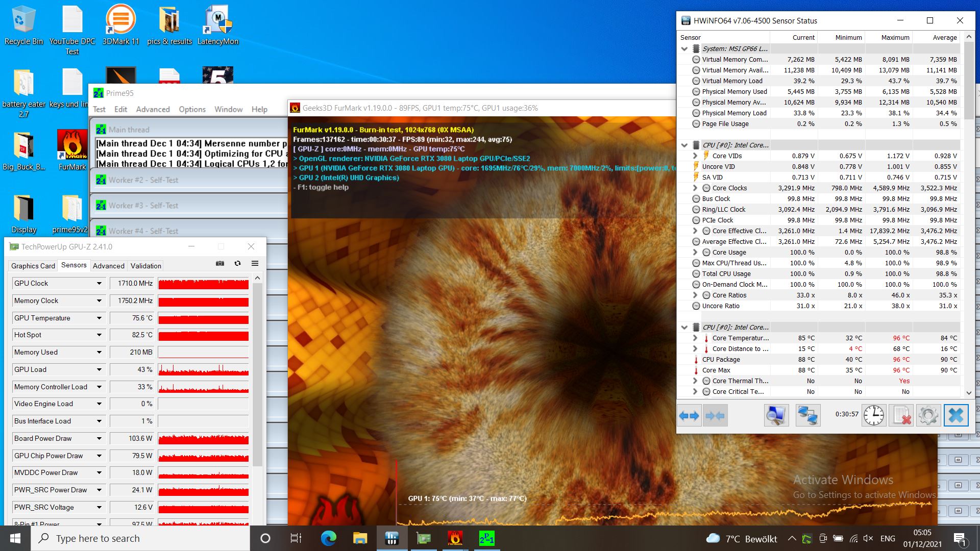Open Prime95 Options menu
The height and width of the screenshot is (551, 980).
coord(192,109)
